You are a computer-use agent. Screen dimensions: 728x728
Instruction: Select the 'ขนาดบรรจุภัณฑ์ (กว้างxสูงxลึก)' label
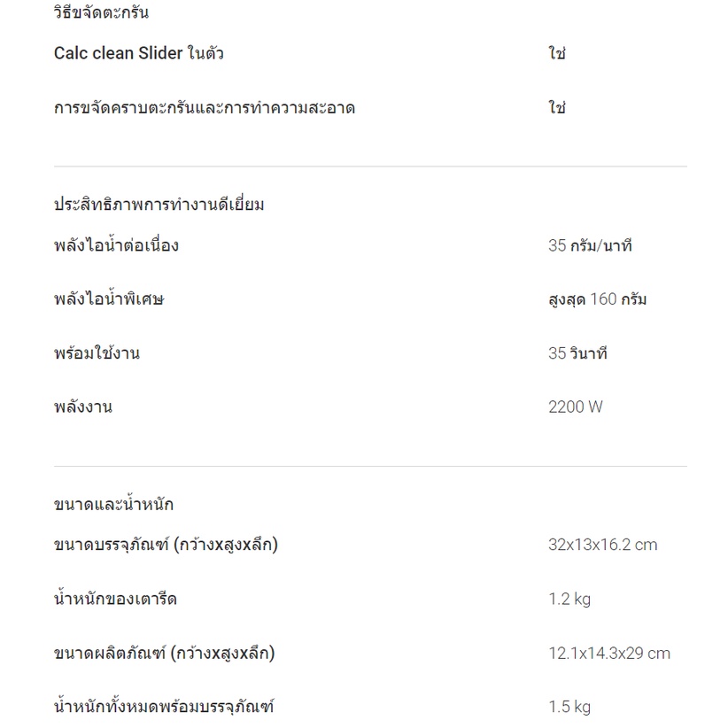click(166, 544)
